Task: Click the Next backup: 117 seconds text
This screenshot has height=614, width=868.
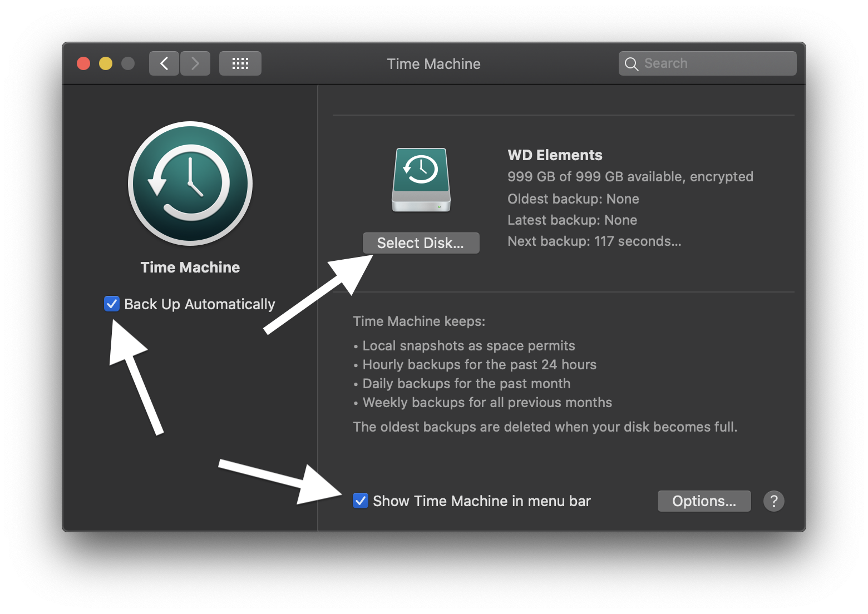Action: click(594, 241)
